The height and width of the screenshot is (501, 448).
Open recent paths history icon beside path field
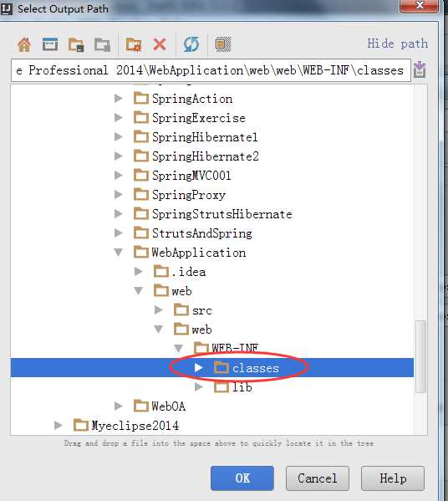420,69
